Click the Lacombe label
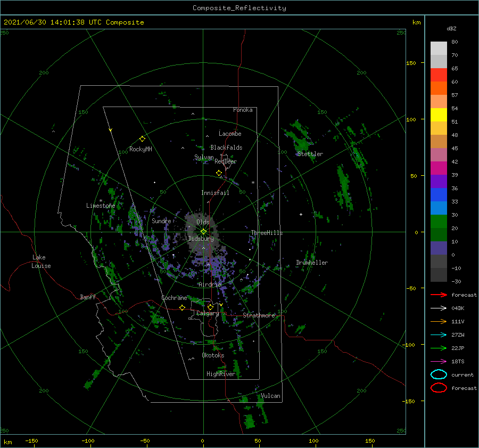The width and height of the screenshot is (479, 448). tap(230, 134)
